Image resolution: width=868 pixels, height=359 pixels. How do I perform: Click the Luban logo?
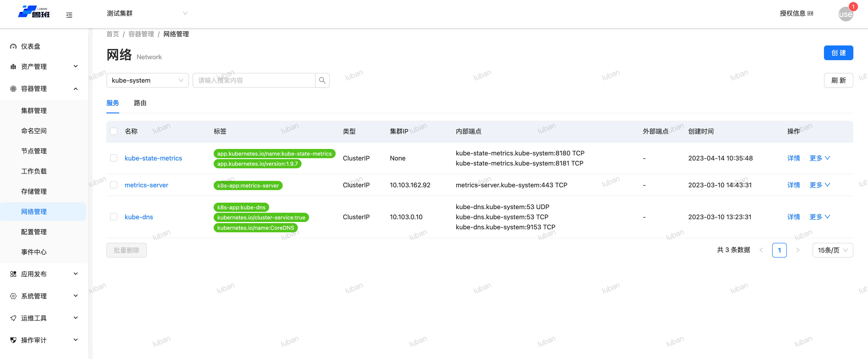[34, 12]
